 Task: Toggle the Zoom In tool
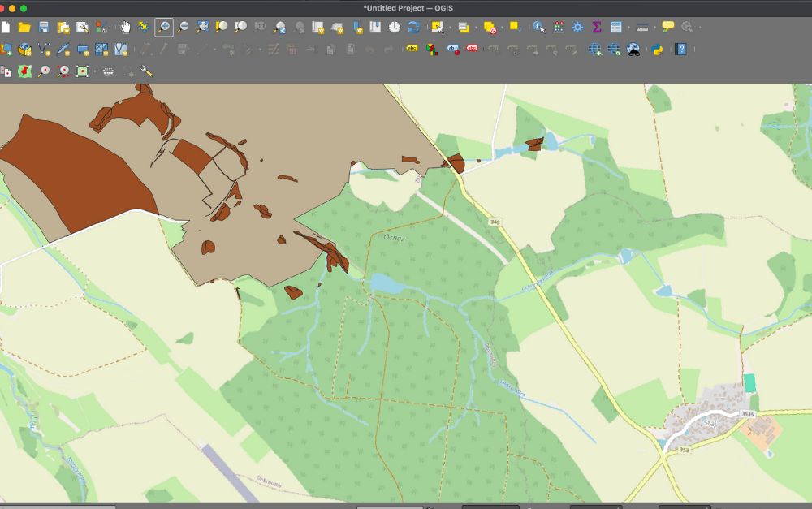coord(164,28)
